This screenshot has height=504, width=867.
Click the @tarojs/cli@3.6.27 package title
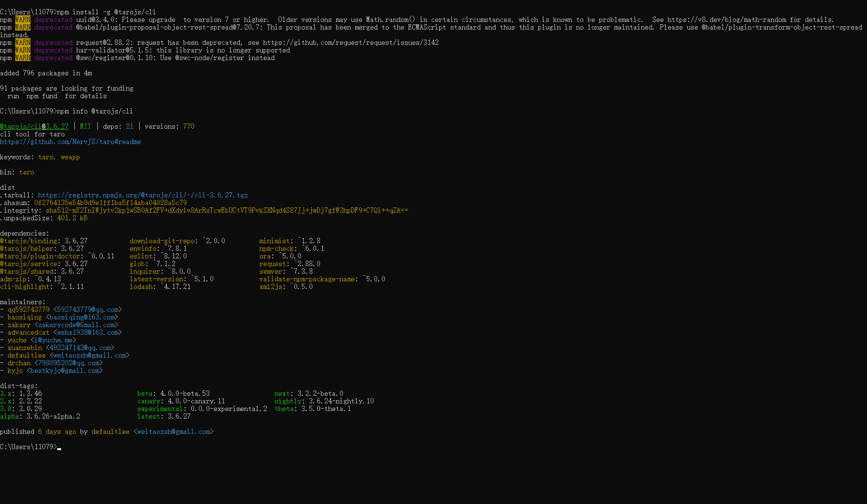(34, 126)
